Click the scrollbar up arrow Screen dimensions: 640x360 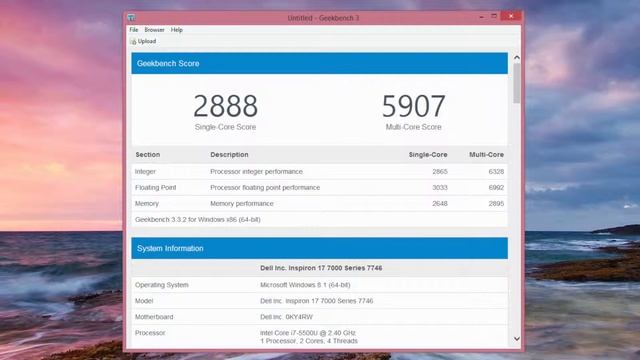(x=517, y=58)
